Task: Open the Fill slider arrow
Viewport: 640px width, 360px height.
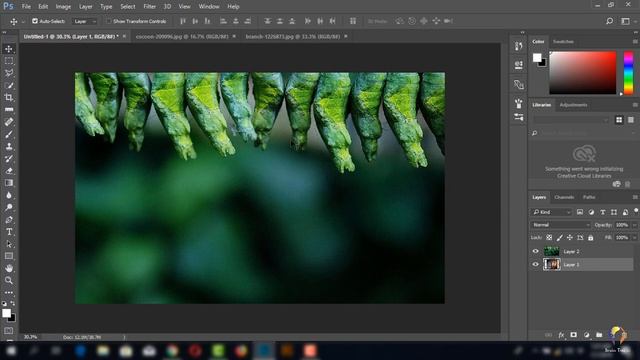Action: pyautogui.click(x=634, y=238)
